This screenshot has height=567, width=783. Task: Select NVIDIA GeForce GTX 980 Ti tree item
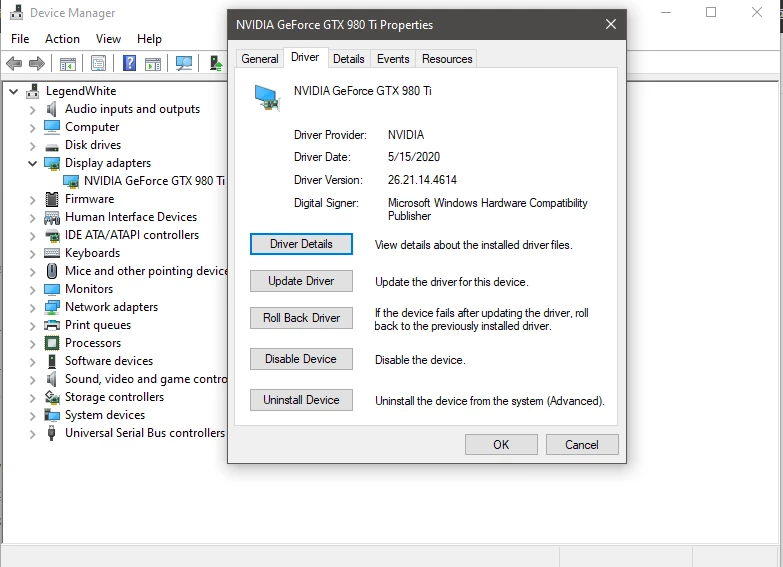pos(144,181)
